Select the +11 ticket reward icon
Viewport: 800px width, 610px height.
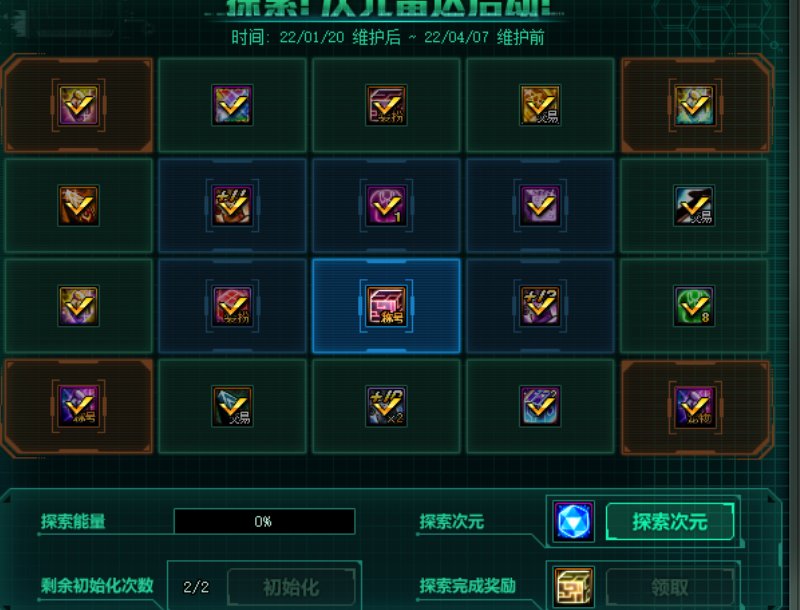(232, 206)
